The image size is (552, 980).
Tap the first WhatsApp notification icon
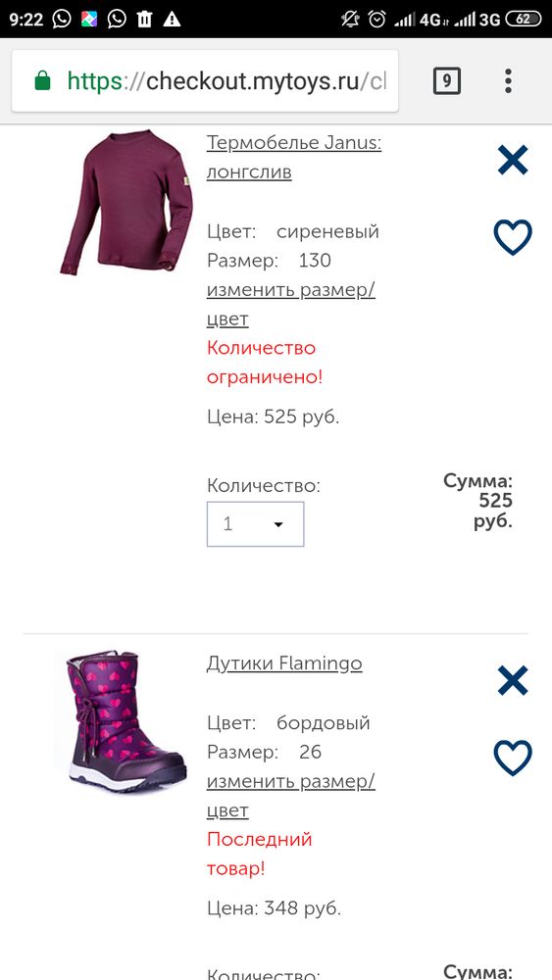coord(62,20)
